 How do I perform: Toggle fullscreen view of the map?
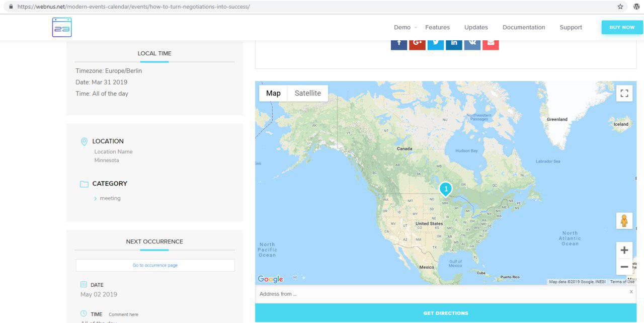(624, 93)
